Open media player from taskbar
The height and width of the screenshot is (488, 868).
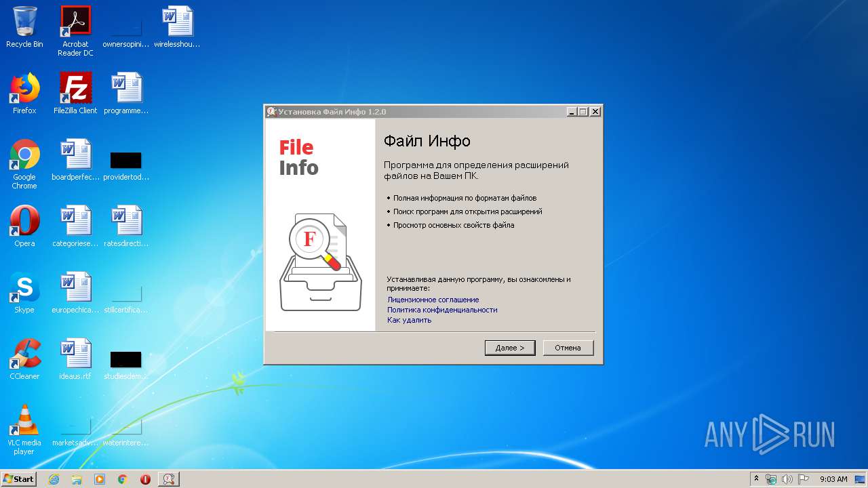tap(100, 479)
